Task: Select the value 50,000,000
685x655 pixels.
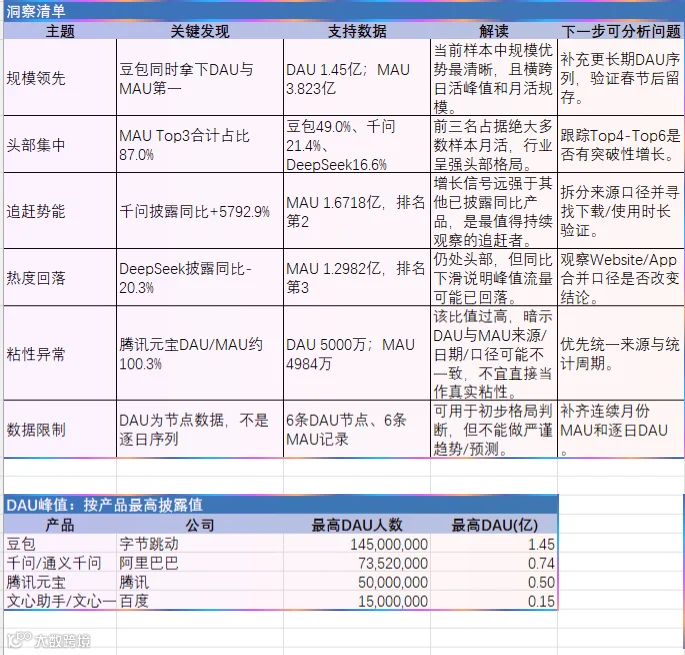Action: click(x=357, y=582)
